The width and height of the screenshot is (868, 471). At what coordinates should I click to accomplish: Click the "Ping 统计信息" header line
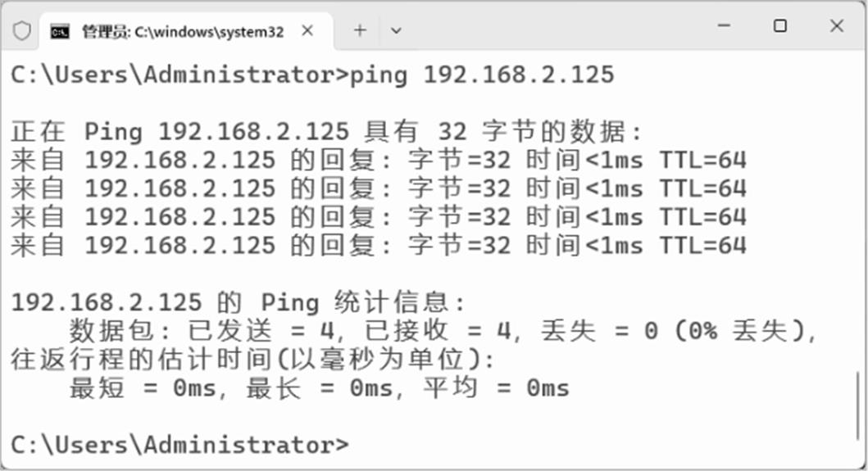[238, 303]
